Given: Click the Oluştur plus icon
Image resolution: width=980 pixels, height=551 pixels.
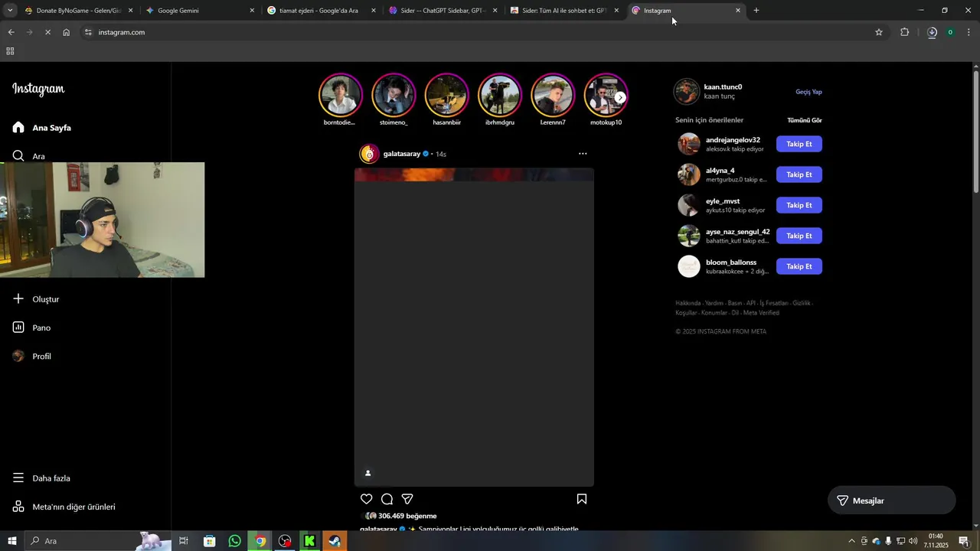Looking at the screenshot, I should coord(18,298).
